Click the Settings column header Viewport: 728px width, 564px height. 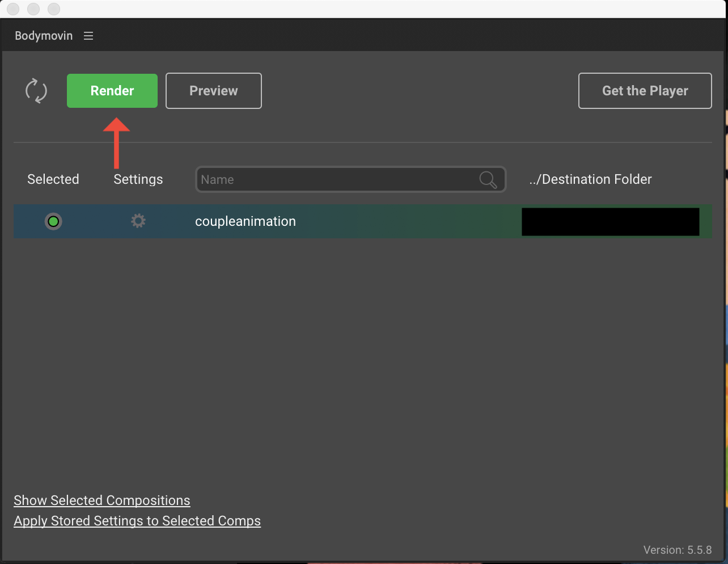point(138,179)
